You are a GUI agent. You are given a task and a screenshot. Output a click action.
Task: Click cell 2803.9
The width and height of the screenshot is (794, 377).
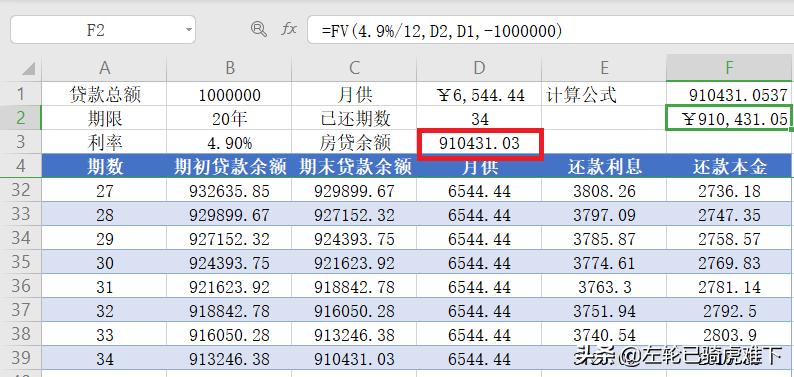click(729, 334)
